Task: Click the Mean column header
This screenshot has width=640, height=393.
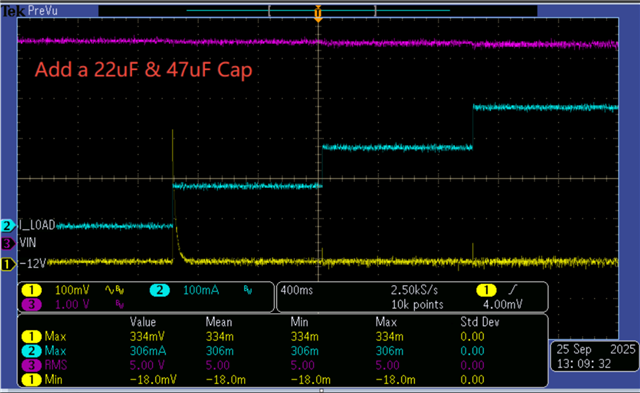Action: click(x=219, y=322)
